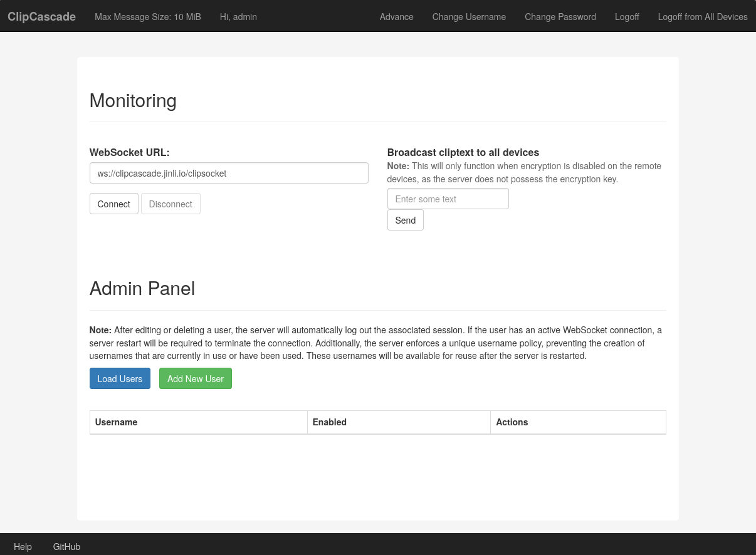This screenshot has width=756, height=555.
Task: Visit the GitHub link in footer
Action: pos(66,547)
